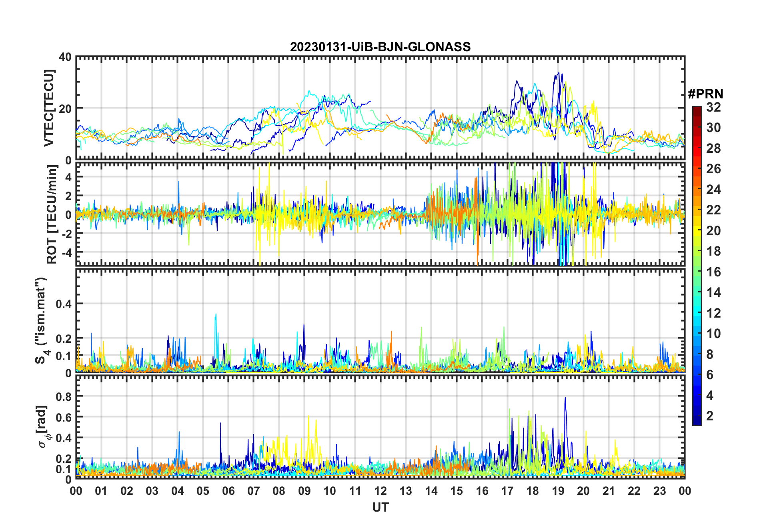Click the plot title 20230131-UiB-BJN-GLONASS

pyautogui.click(x=380, y=47)
